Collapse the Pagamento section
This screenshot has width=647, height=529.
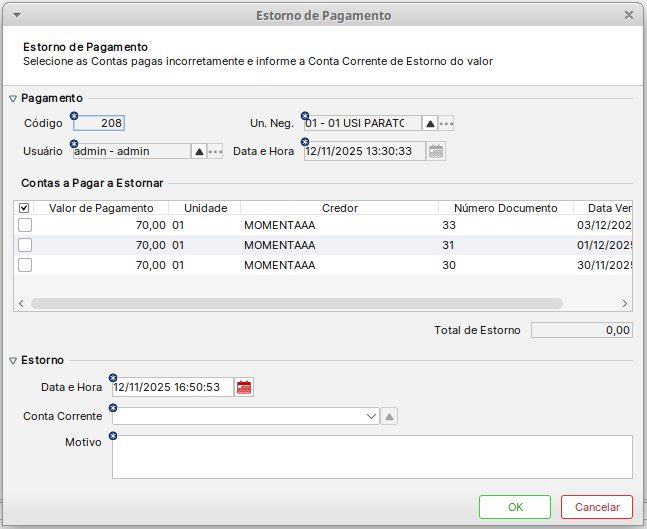(13, 99)
